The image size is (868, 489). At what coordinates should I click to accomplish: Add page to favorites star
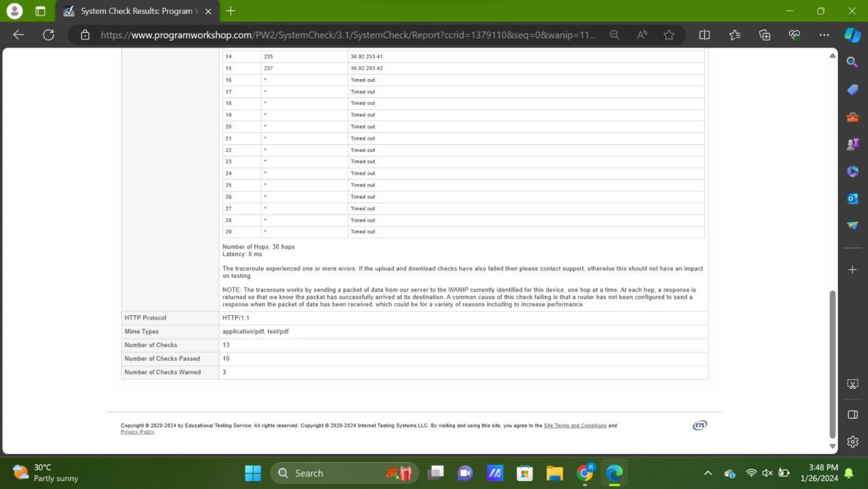[669, 35]
